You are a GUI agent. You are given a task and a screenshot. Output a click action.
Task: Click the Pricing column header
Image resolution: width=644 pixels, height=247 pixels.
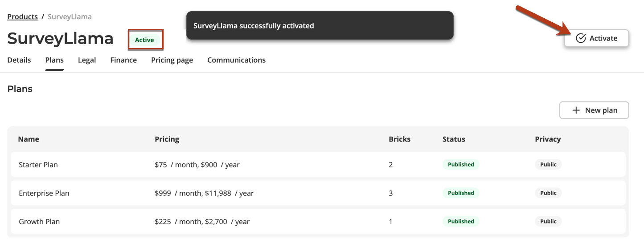tap(167, 139)
